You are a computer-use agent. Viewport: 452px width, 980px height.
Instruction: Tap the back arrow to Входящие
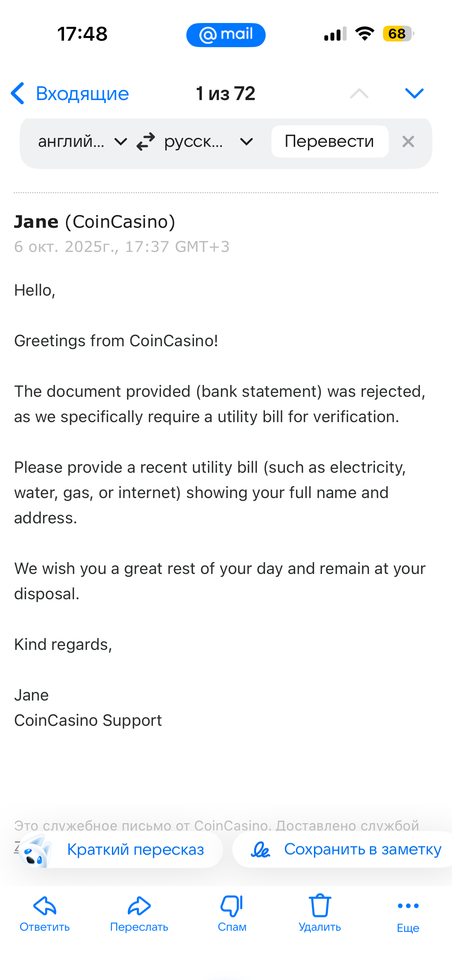coord(18,94)
